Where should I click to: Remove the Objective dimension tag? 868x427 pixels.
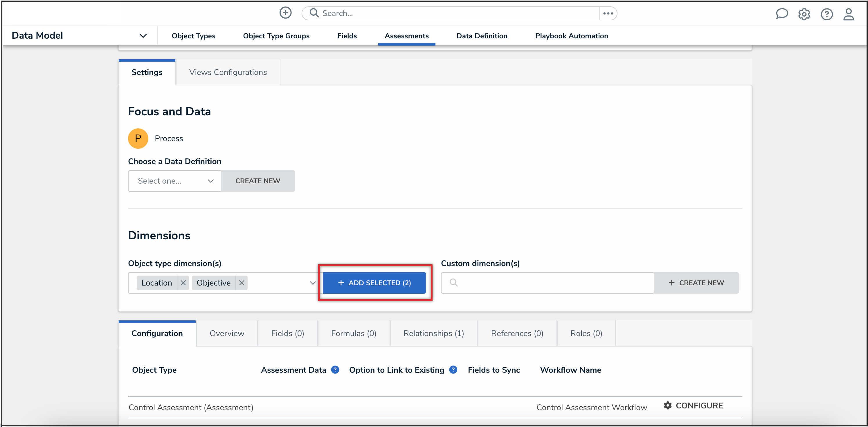242,283
